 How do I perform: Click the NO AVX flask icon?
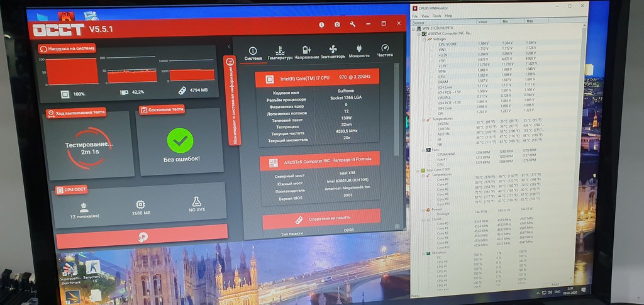point(197,202)
